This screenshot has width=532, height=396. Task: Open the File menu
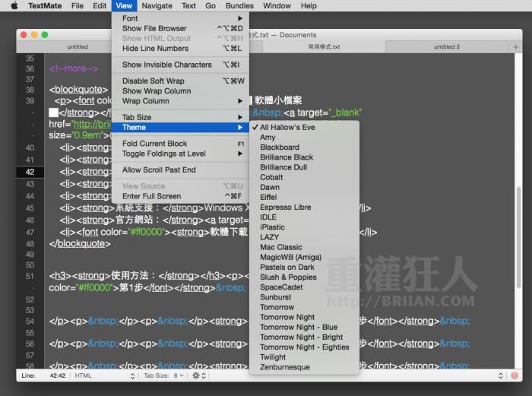click(78, 6)
